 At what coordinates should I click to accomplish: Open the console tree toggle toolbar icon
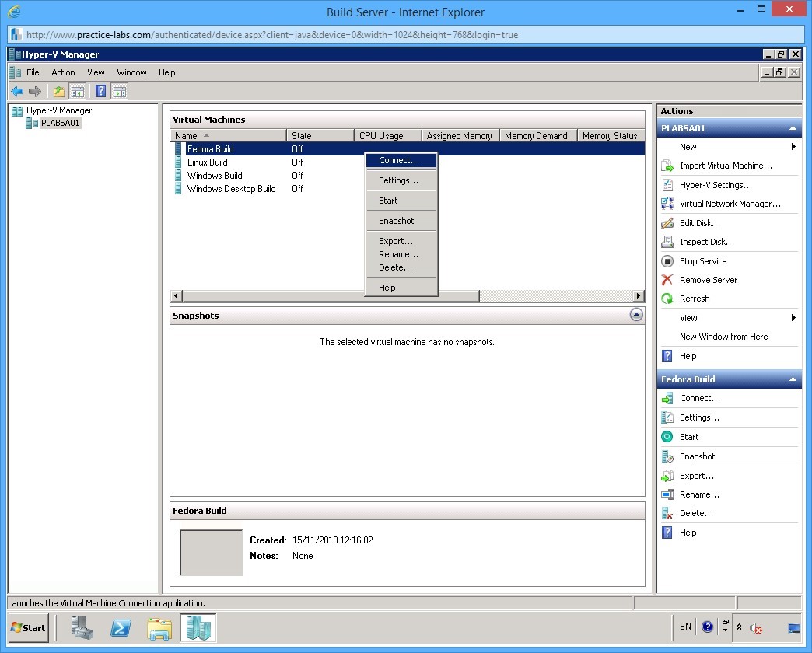(79, 91)
